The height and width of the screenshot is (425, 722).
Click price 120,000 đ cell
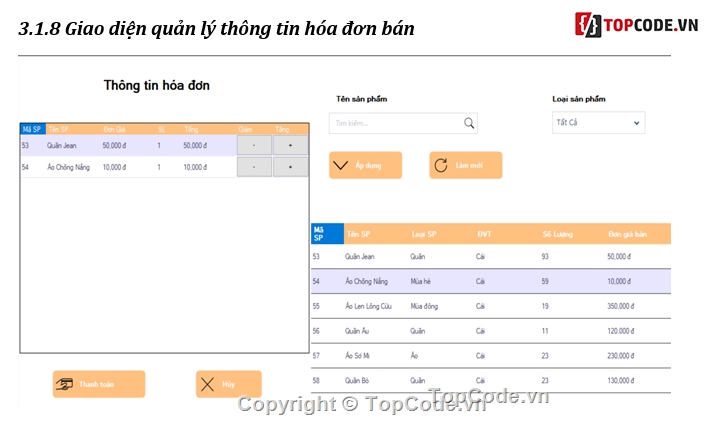tap(620, 331)
